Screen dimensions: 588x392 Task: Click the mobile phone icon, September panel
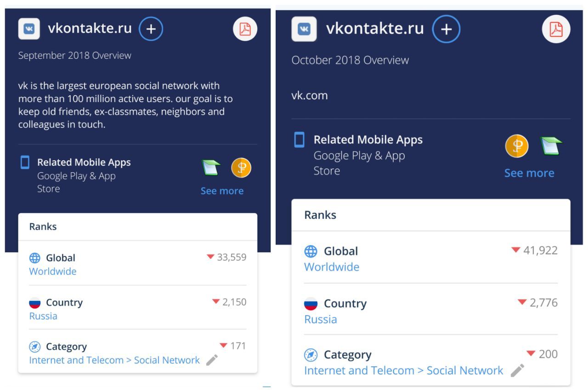pos(25,162)
